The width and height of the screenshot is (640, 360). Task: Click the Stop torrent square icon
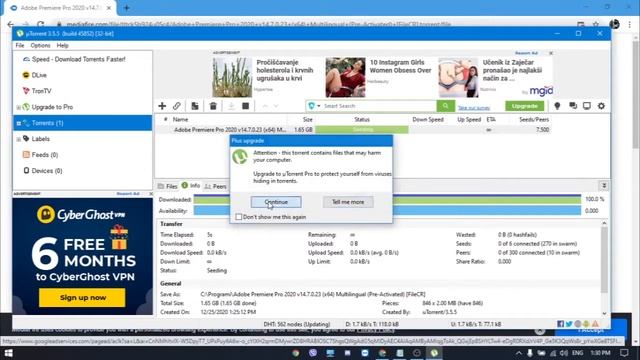pos(245,106)
